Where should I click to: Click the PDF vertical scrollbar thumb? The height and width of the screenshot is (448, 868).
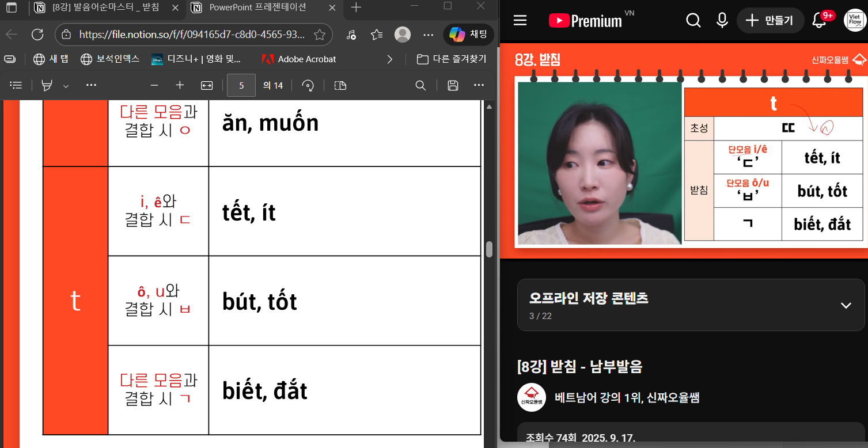pos(490,249)
